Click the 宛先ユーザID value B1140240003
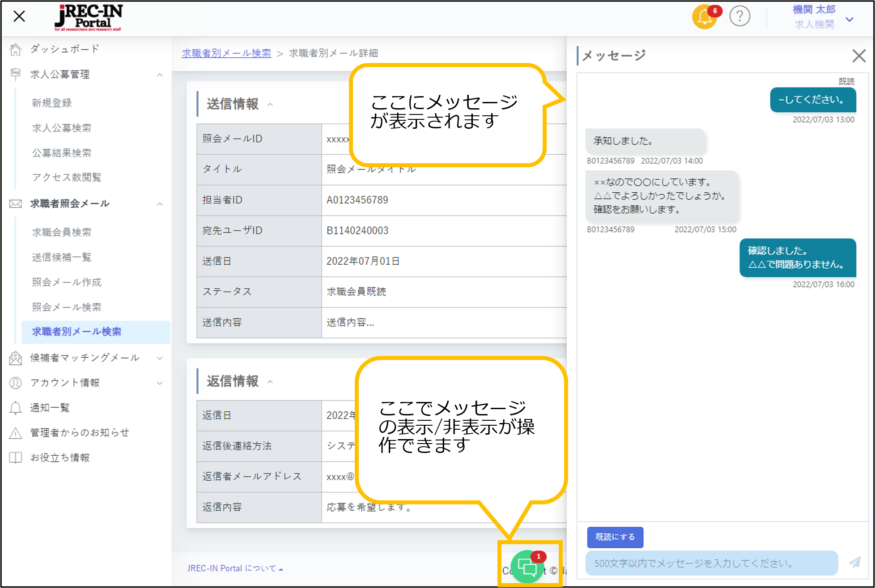875x588 pixels. coord(357,231)
